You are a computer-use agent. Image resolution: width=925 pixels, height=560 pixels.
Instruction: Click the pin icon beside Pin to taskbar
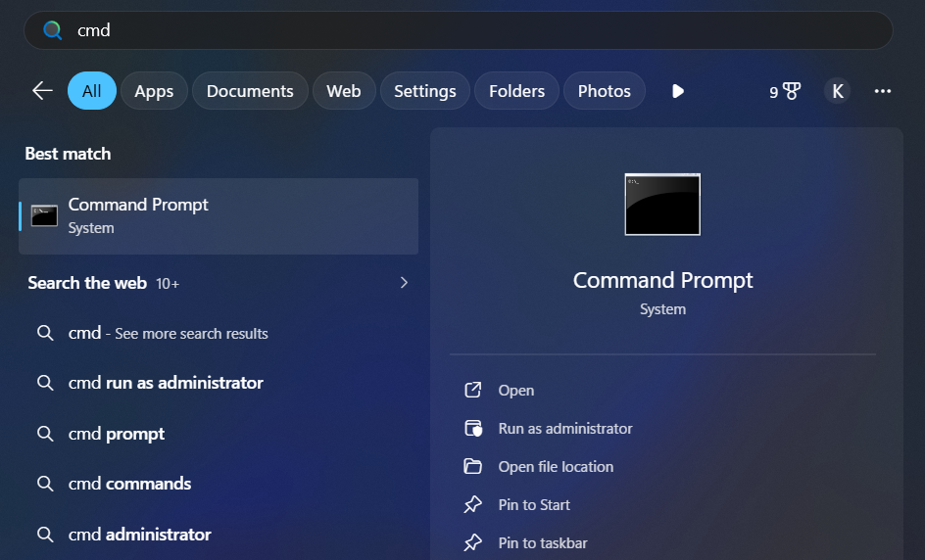472,543
